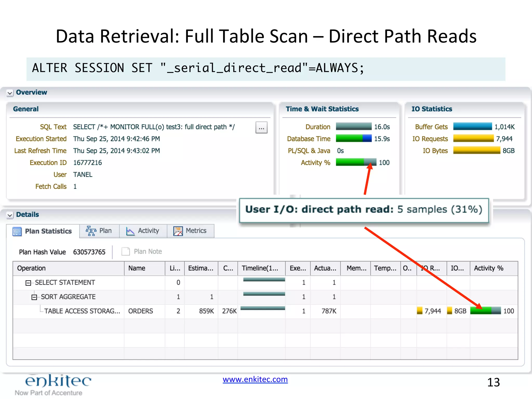The image size is (532, 399).
Task: Open full SQL text ellipsis button
Action: coord(261,128)
